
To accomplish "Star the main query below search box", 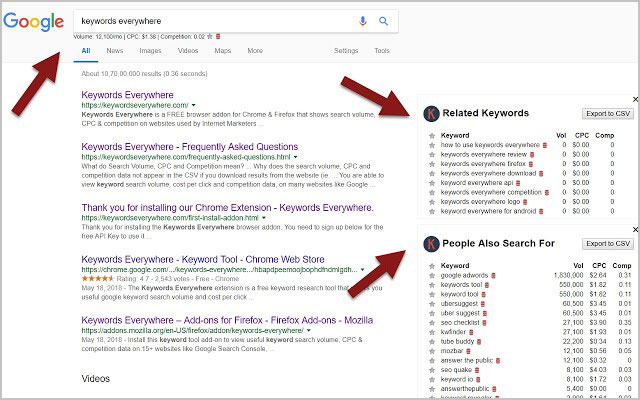I will [x=210, y=36].
